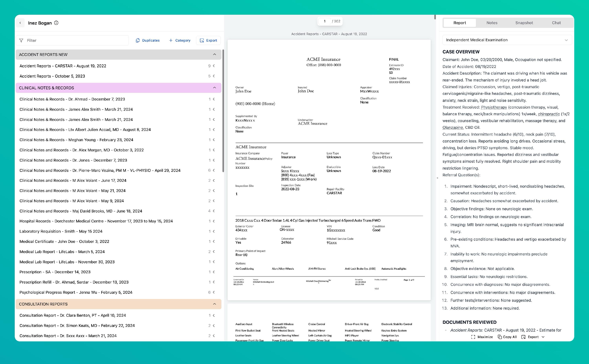Open the Export menu at the report panel bottom
The height and width of the screenshot is (364, 589).
point(533,337)
